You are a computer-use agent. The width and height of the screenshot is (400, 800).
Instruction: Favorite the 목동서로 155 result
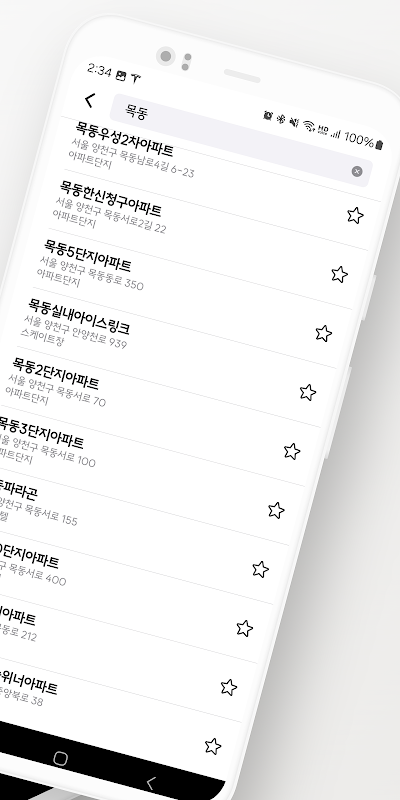click(x=276, y=510)
